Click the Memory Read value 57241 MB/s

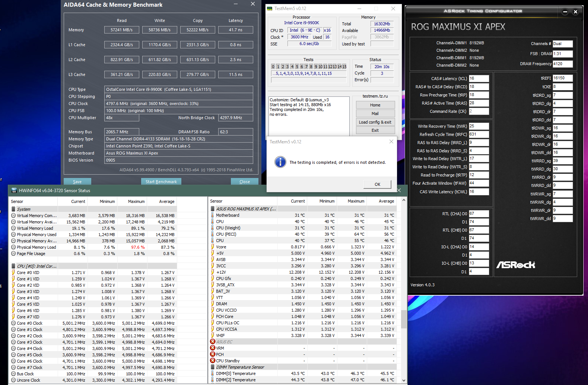coord(122,30)
